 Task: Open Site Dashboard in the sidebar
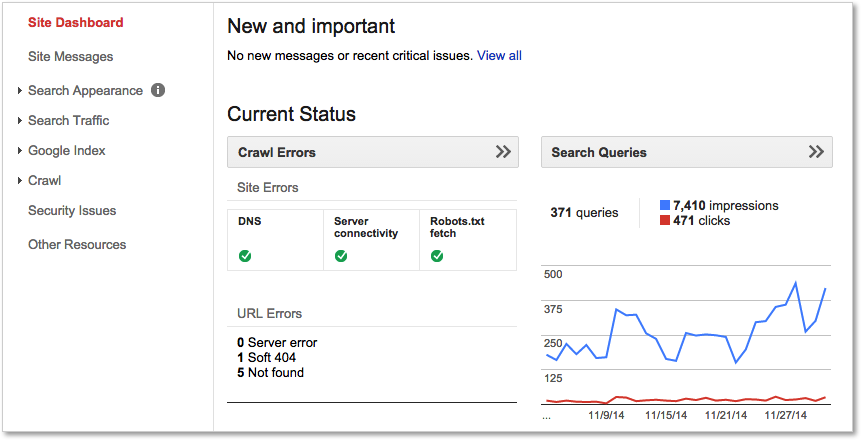coord(76,23)
